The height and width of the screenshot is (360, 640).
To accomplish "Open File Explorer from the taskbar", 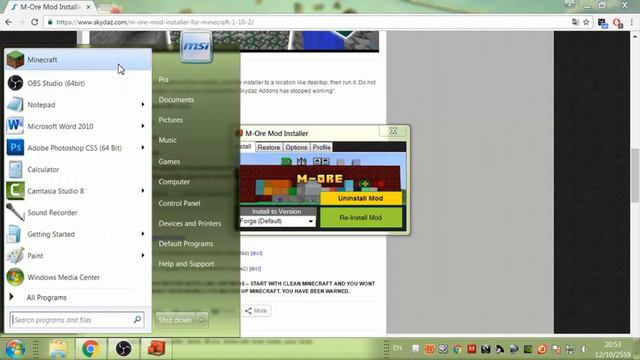I will click(x=58, y=349).
